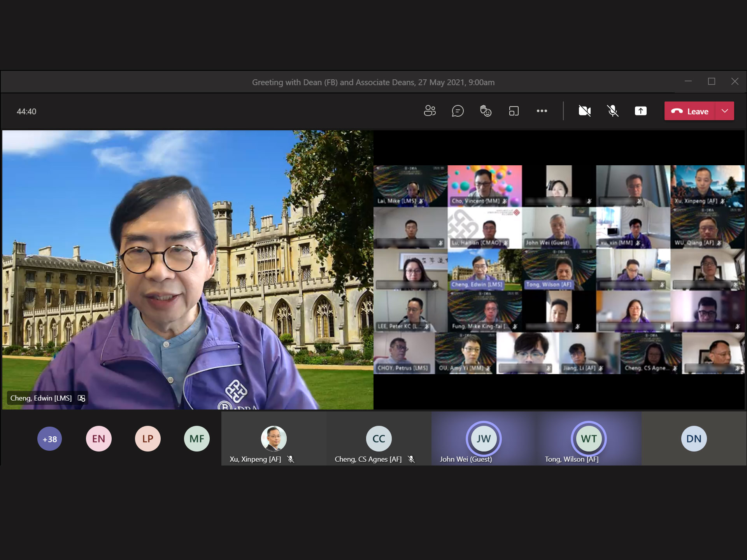Unmute the microphone
Screen dimensions: 747x560
612,111
